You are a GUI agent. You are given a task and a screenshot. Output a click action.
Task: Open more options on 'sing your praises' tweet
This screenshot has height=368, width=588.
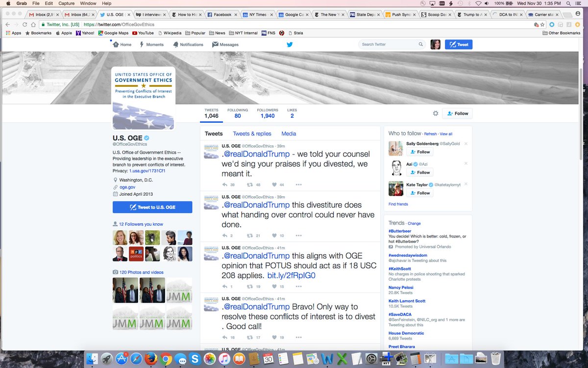[298, 184]
